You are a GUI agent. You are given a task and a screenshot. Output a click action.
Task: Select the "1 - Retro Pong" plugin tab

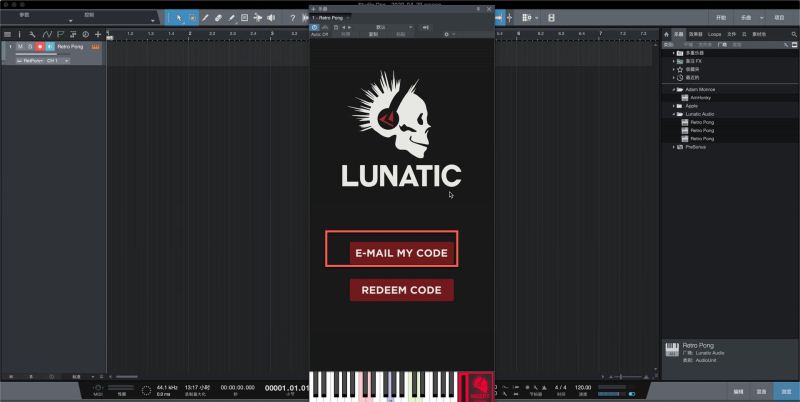pyautogui.click(x=328, y=18)
